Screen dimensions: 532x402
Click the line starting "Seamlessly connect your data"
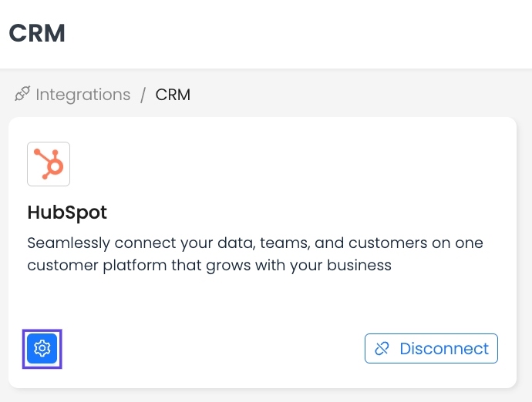click(x=254, y=243)
